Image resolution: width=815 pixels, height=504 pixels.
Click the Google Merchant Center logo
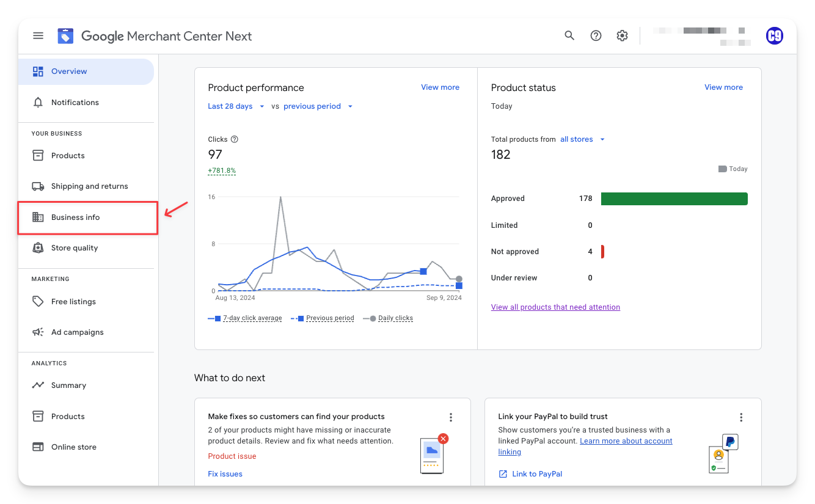click(x=65, y=36)
